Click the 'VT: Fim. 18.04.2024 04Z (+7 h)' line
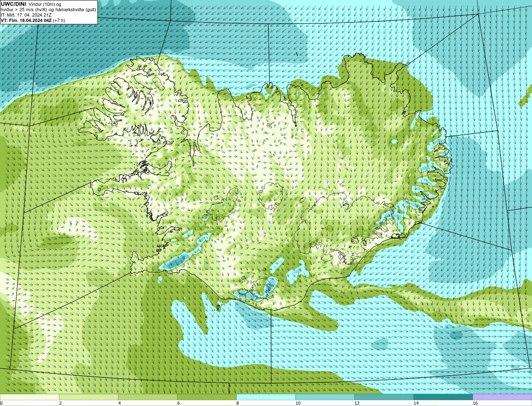Screen dimensions: 532x406 (33, 20)
